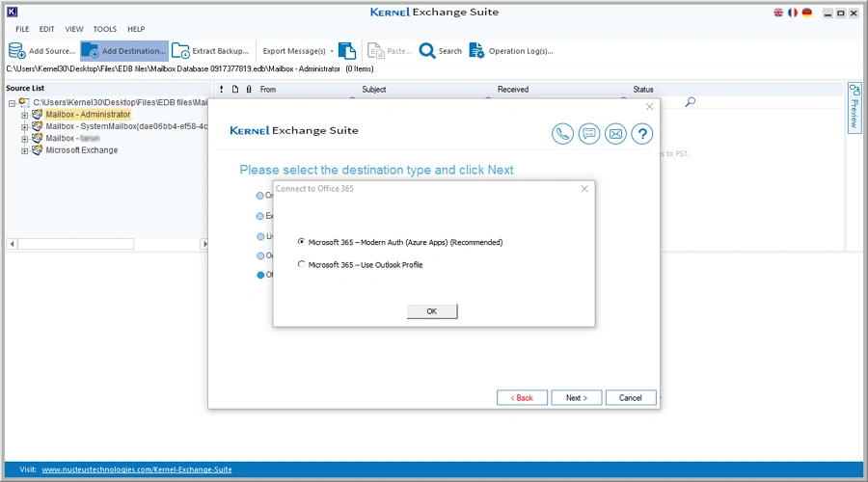
Task: Collapse the root EDB file tree node
Action: point(12,103)
